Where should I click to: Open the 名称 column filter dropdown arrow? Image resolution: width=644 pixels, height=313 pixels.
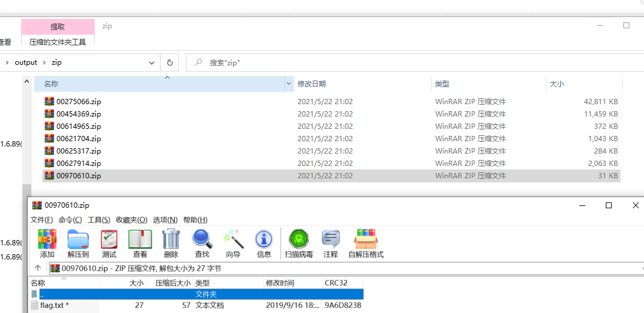pos(288,84)
